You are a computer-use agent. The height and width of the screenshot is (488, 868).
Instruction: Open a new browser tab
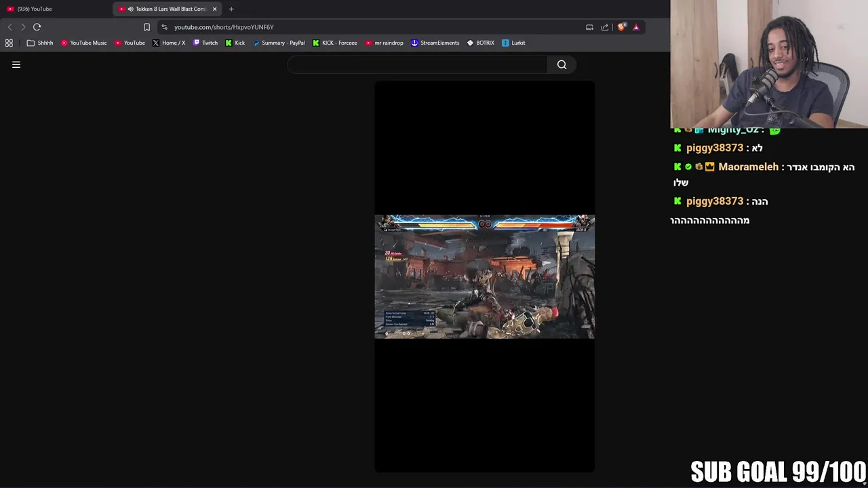[x=231, y=9]
